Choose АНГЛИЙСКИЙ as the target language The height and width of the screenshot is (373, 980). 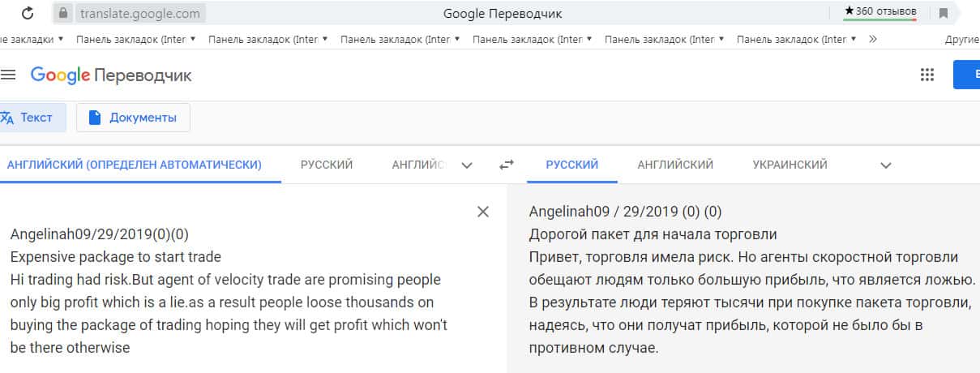675,165
